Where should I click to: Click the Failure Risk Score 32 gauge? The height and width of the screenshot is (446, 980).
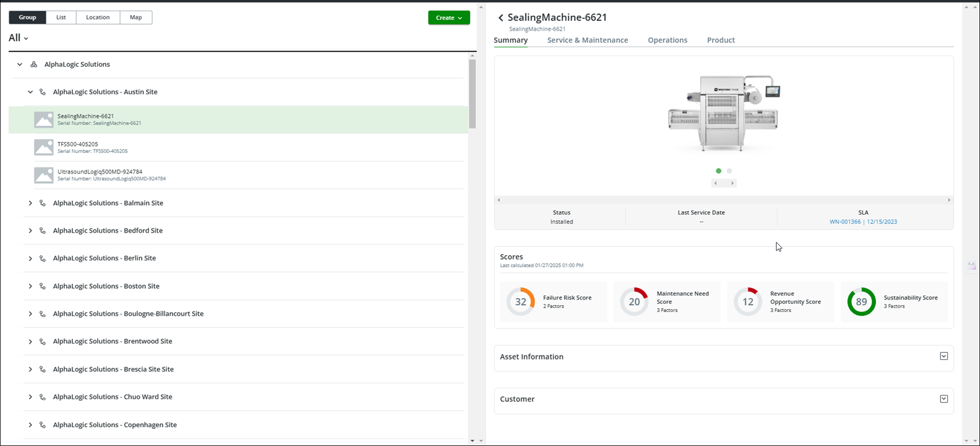(521, 302)
